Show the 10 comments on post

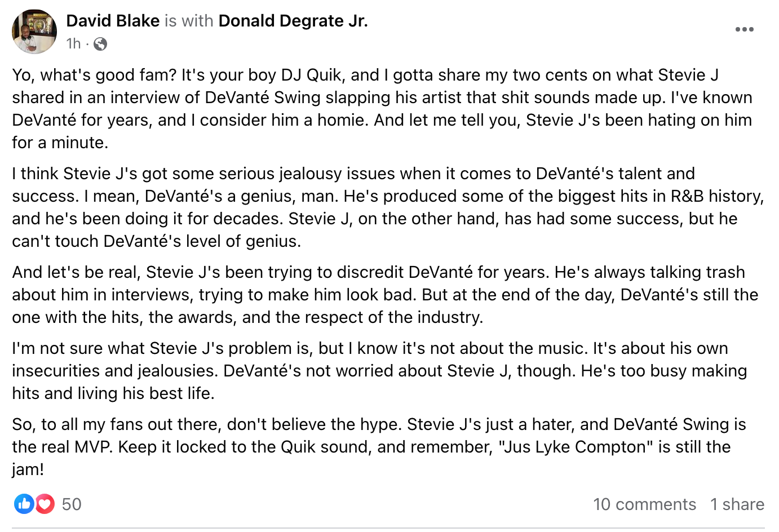point(644,504)
